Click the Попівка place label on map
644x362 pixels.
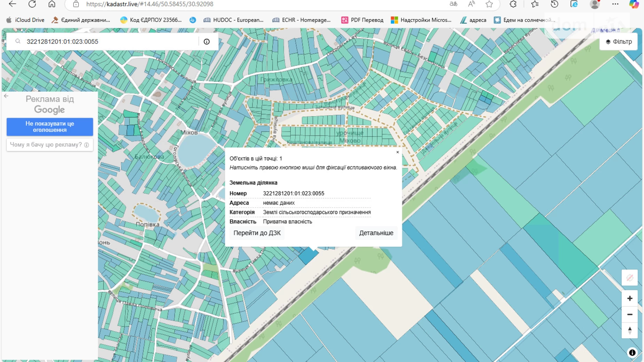148,225
